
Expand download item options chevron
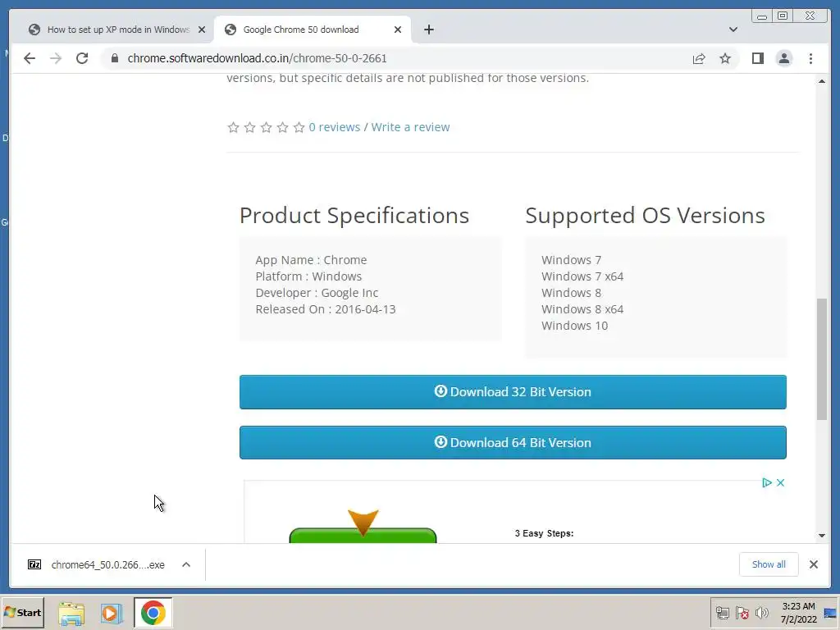pos(186,564)
